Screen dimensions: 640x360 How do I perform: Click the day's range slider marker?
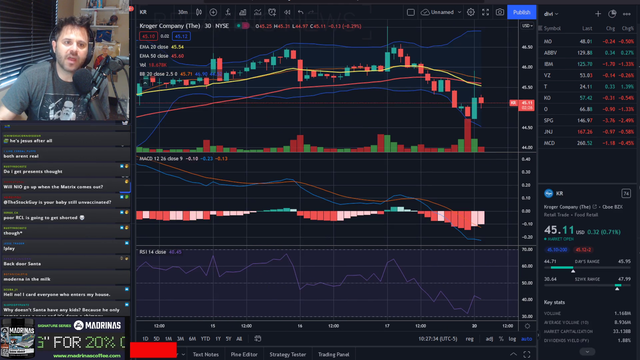click(573, 271)
